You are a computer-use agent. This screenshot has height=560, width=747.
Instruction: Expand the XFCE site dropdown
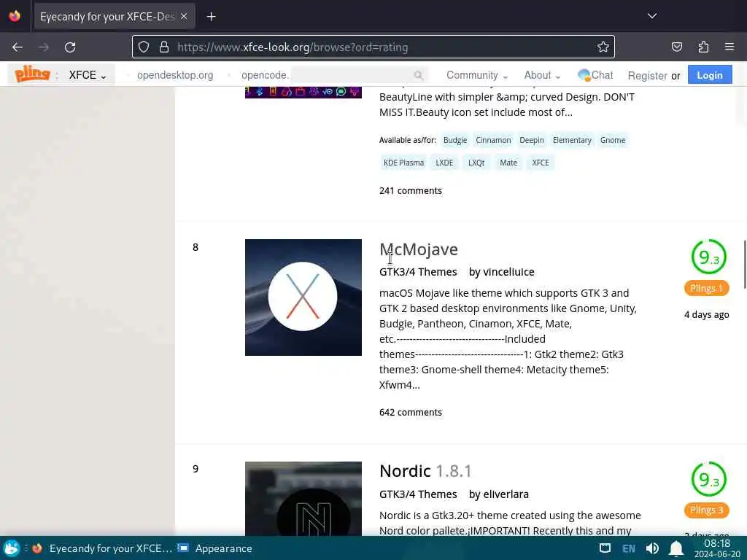pyautogui.click(x=88, y=75)
